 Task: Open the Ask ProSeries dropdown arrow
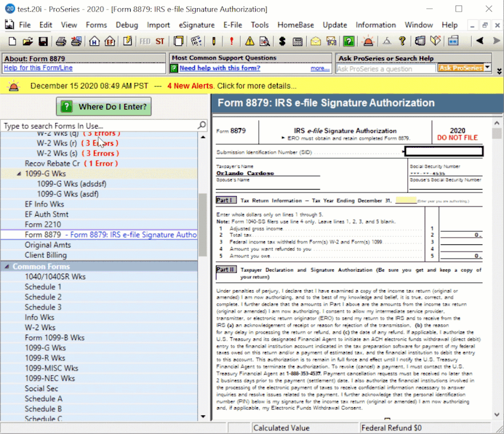click(487, 68)
